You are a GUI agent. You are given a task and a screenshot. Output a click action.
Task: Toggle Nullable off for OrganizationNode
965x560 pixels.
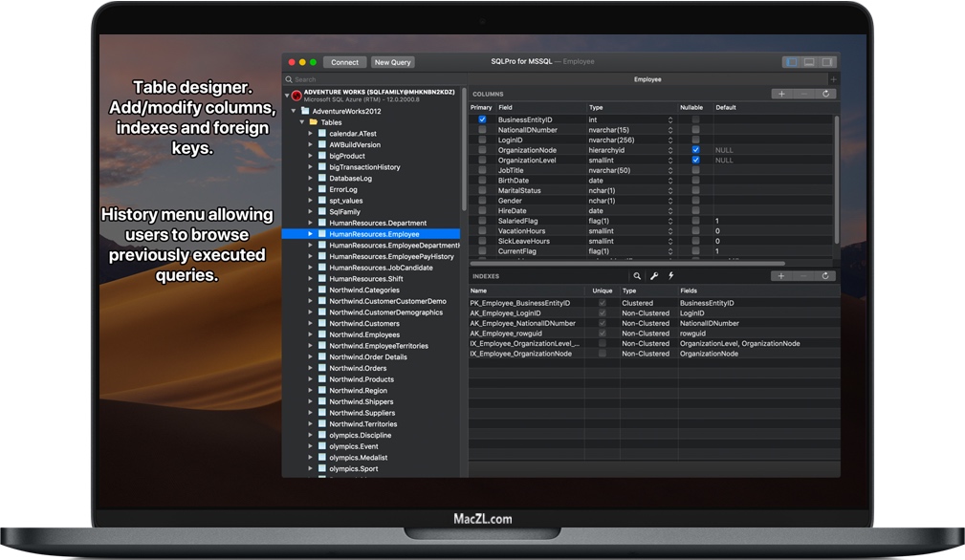pyautogui.click(x=695, y=150)
